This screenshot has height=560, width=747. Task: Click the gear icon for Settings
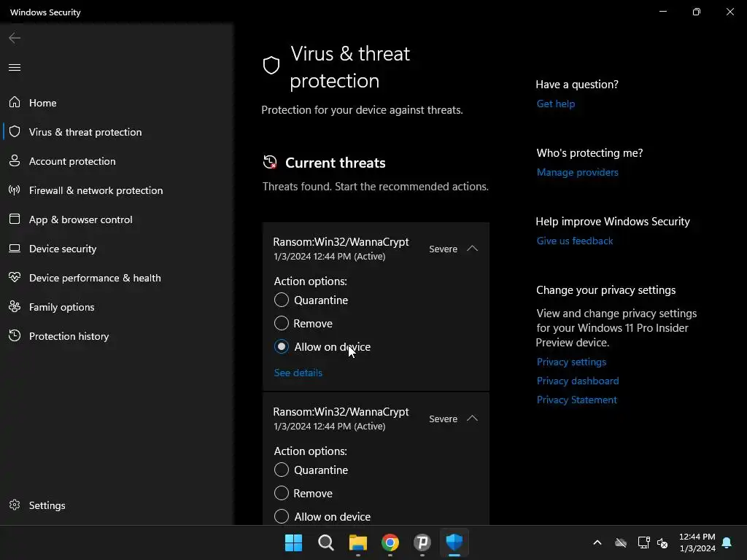[15, 505]
